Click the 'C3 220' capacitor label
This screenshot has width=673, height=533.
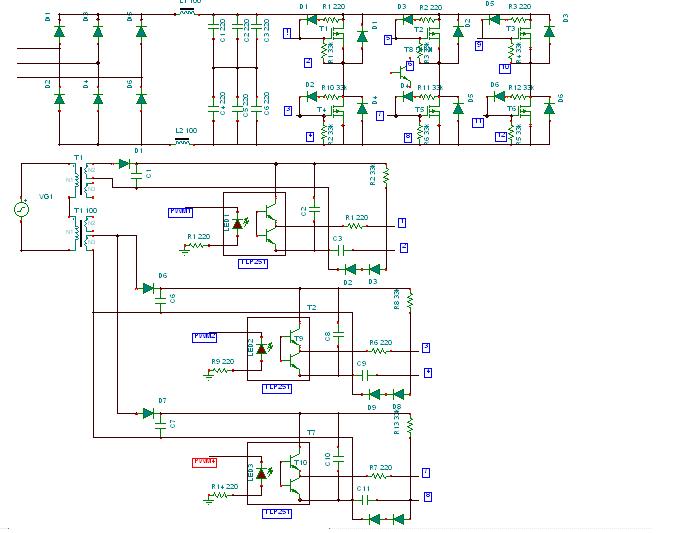point(267,30)
